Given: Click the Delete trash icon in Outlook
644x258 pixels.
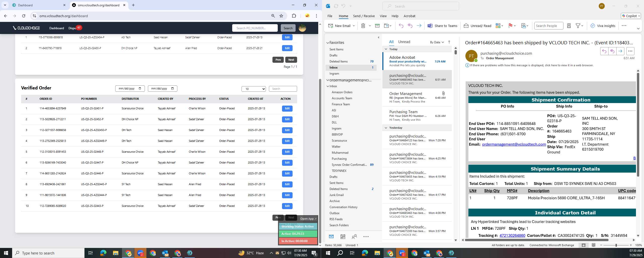Looking at the screenshot, I should [363, 26].
